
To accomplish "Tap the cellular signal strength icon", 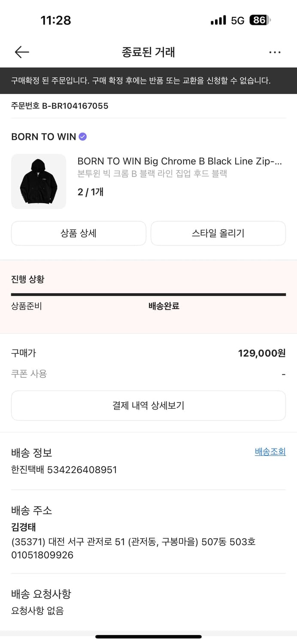I will tap(219, 20).
